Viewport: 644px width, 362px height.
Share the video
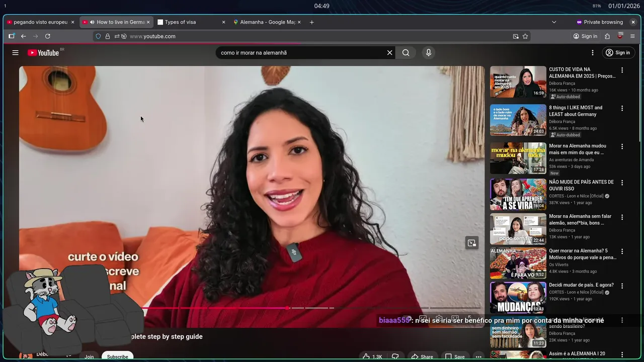tap(422, 356)
